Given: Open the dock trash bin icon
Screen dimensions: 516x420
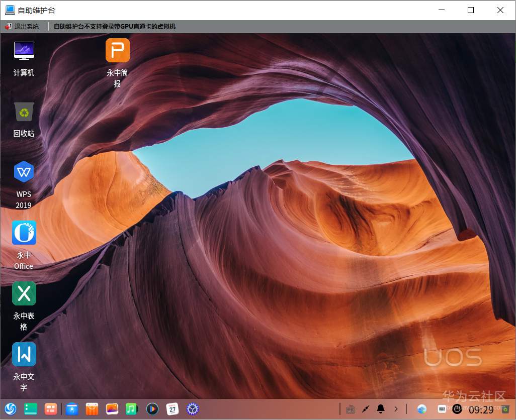Looking at the screenshot, I should pos(505,409).
